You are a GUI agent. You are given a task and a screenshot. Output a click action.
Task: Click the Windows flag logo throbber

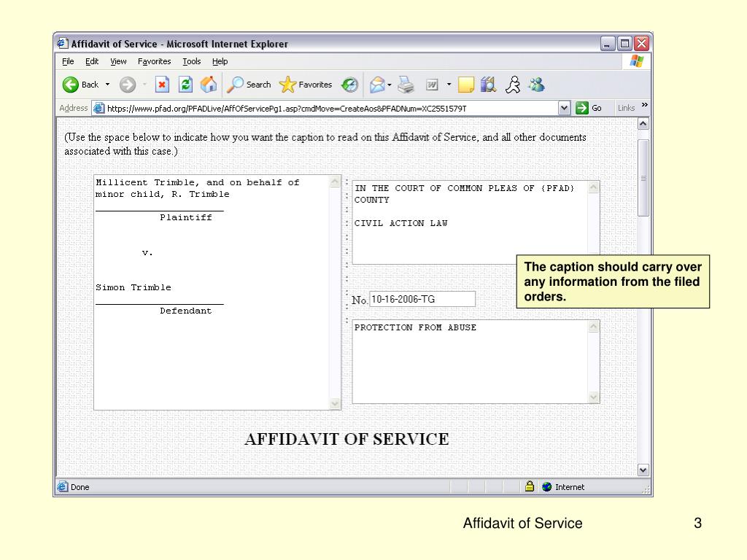(x=636, y=61)
